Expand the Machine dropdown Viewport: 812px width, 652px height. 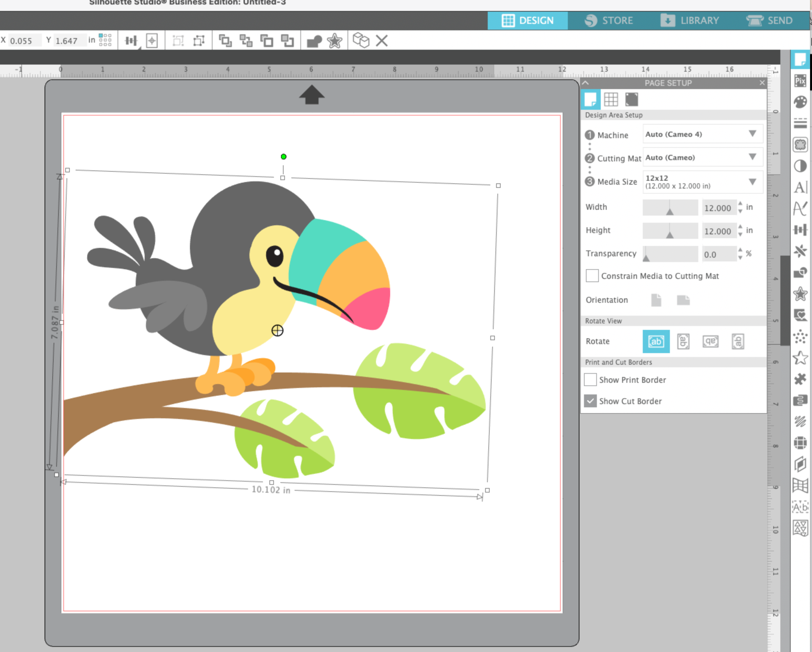(x=703, y=134)
